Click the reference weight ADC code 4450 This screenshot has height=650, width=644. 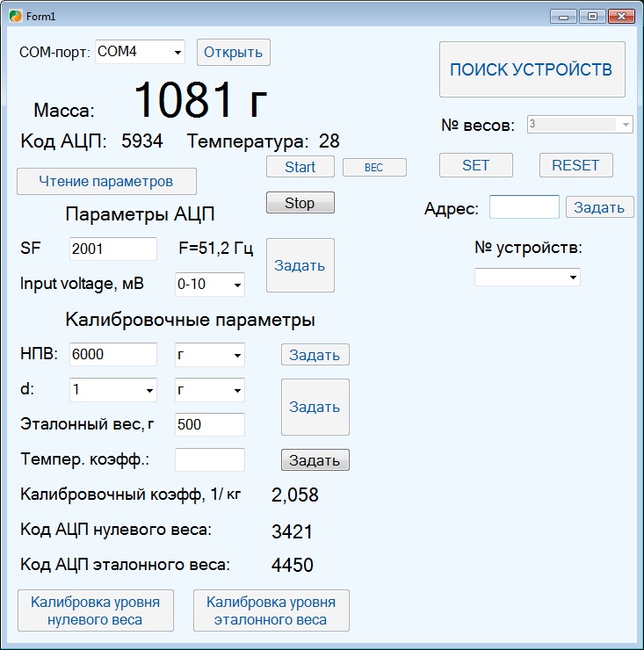tap(293, 565)
